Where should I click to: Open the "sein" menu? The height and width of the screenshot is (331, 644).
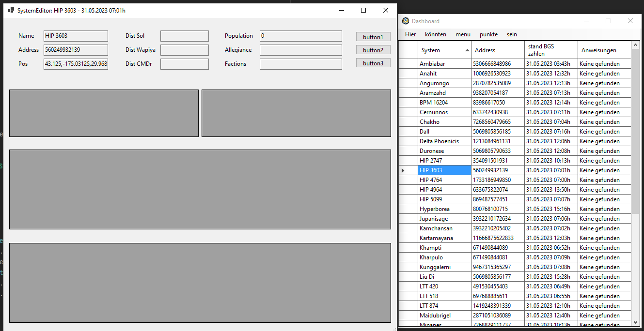coord(512,34)
